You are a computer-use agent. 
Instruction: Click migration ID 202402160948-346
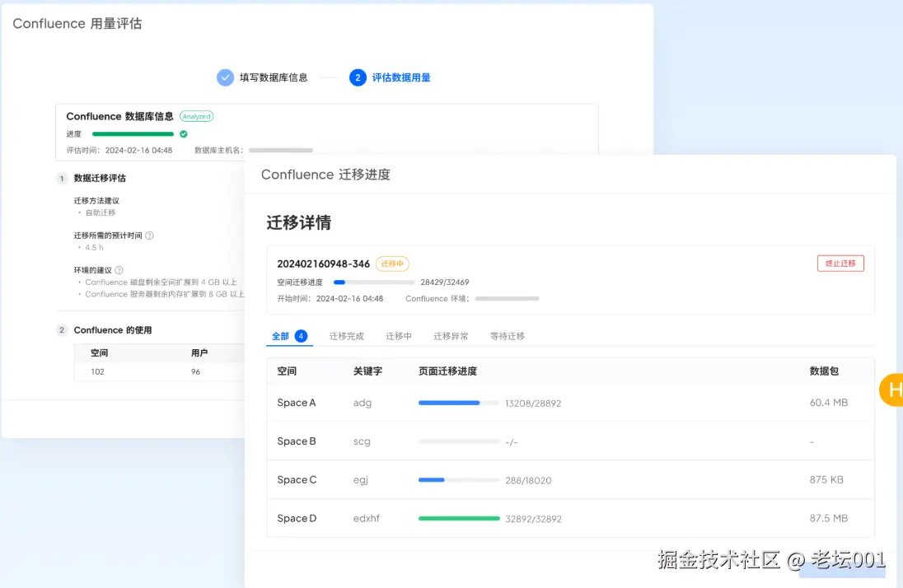click(323, 264)
